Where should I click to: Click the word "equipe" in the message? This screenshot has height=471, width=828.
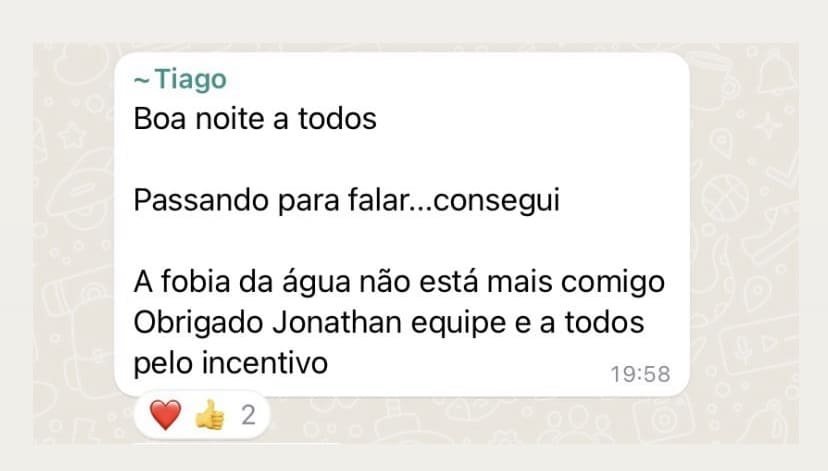pyautogui.click(x=458, y=324)
